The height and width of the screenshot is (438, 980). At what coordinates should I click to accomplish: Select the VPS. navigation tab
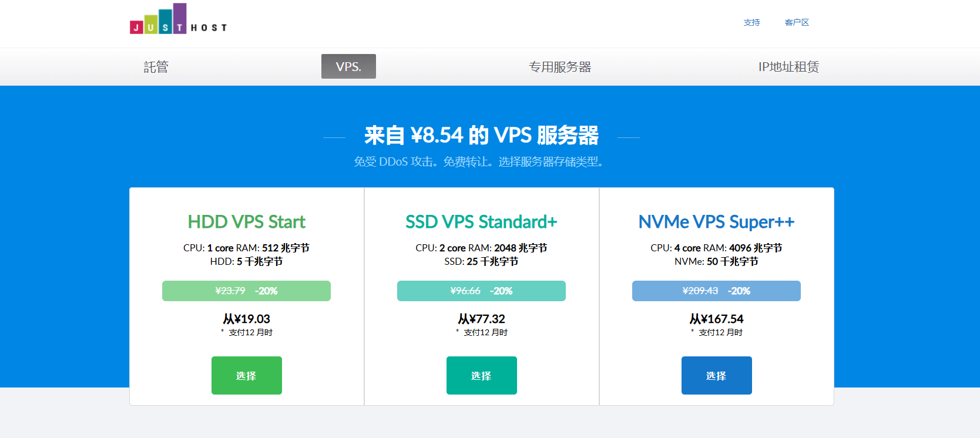coord(348,66)
